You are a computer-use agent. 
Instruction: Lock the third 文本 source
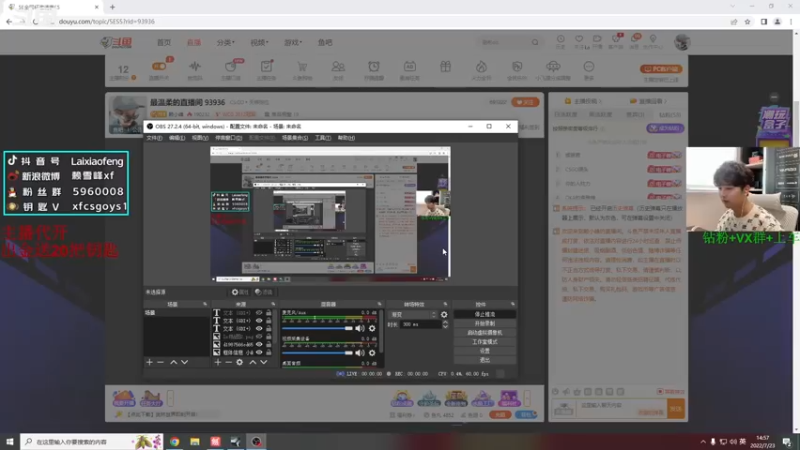coord(268,329)
